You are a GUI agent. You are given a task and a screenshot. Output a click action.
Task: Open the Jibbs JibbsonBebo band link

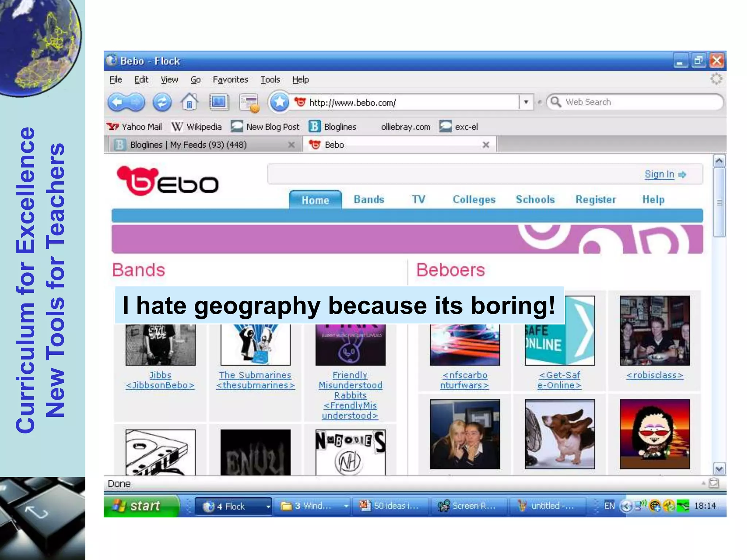coord(160,380)
